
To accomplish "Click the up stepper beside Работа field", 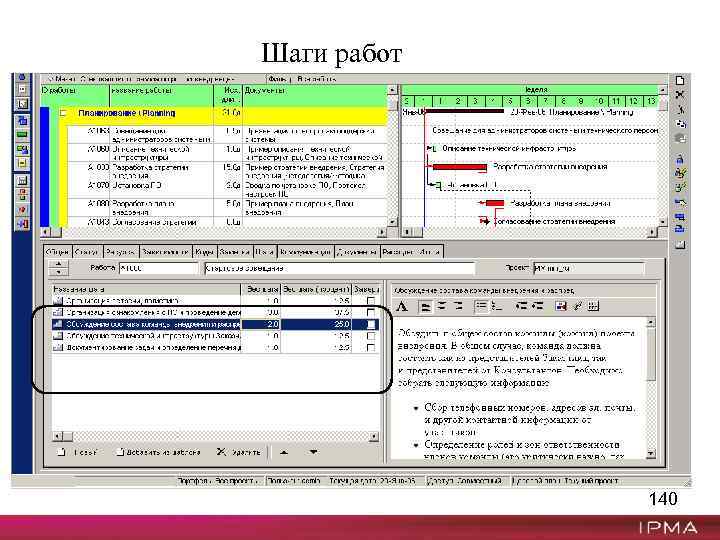I will coord(58,264).
